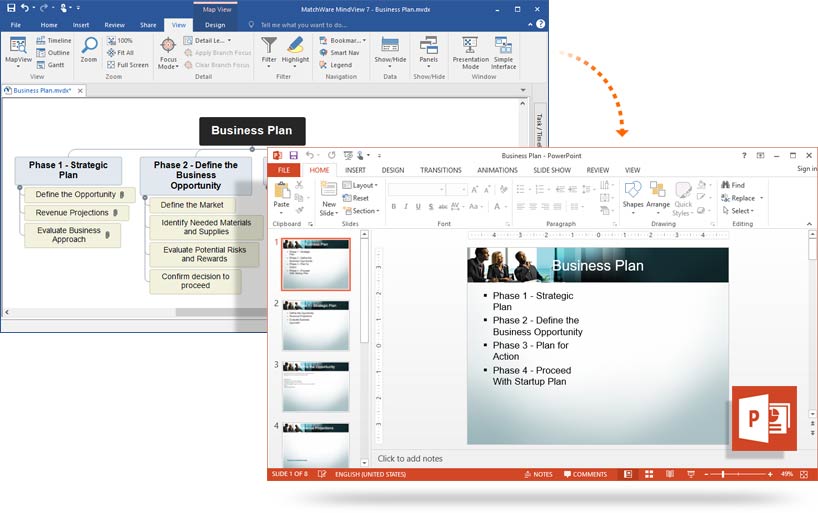Open the Bookmarks dropdown in MindView
This screenshot has height=513, width=818.
pos(343,40)
